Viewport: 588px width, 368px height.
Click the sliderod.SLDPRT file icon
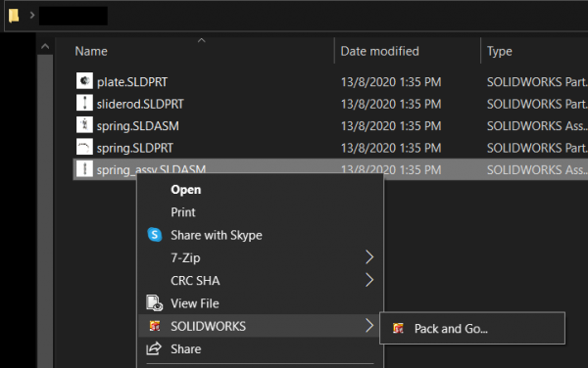(x=84, y=103)
